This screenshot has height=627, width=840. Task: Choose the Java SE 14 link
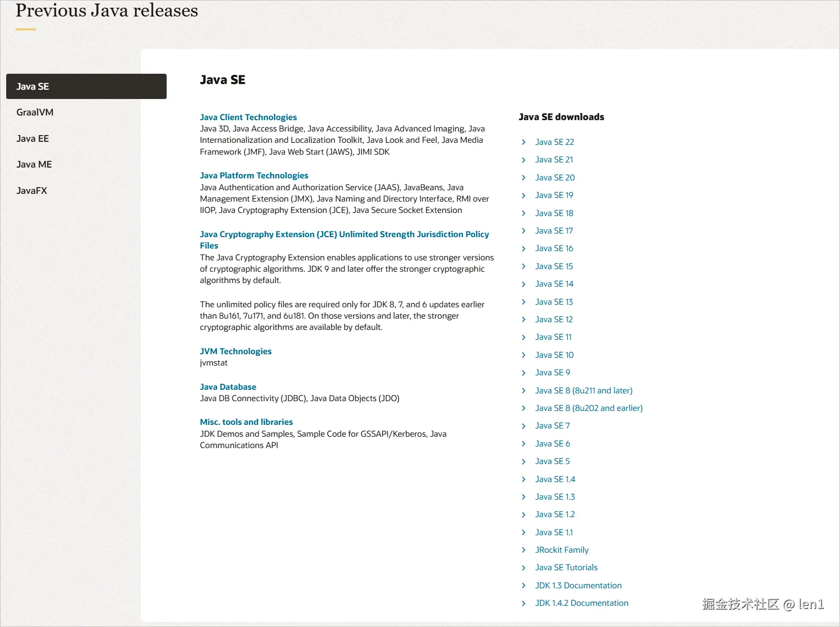(x=554, y=284)
